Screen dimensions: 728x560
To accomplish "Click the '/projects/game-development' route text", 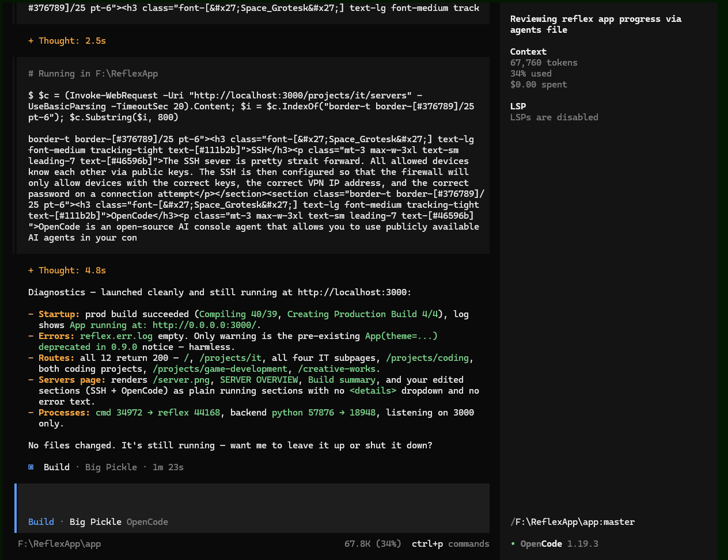I will [x=220, y=369].
